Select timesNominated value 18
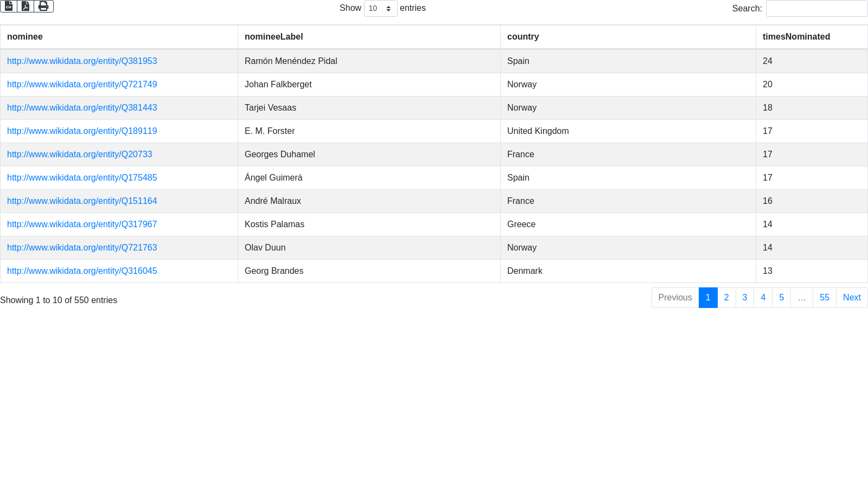Image resolution: width=868 pixels, height=488 pixels. coord(812,108)
